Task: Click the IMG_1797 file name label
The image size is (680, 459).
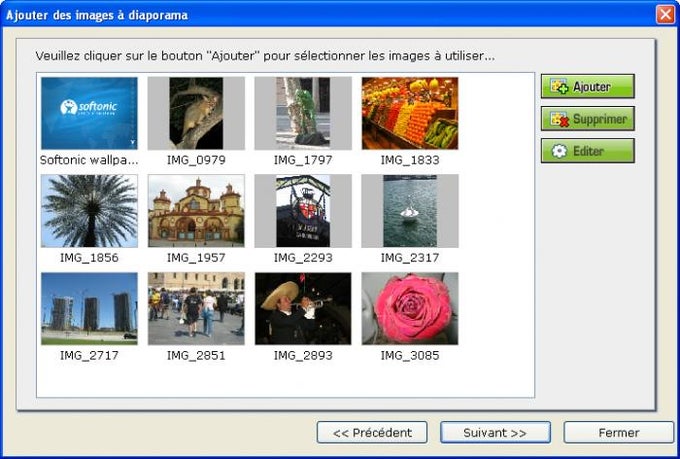Action: coord(303,160)
